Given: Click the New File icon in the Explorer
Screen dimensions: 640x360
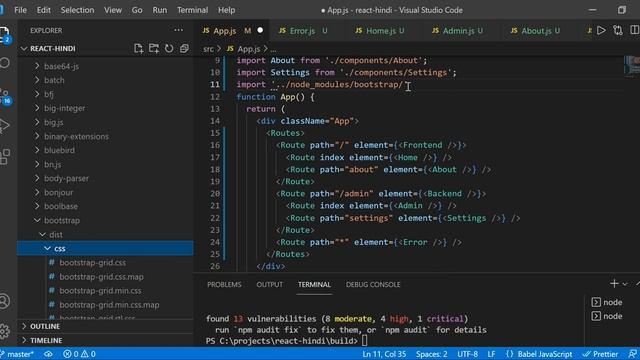Looking at the screenshot, I should pyautogui.click(x=138, y=49).
